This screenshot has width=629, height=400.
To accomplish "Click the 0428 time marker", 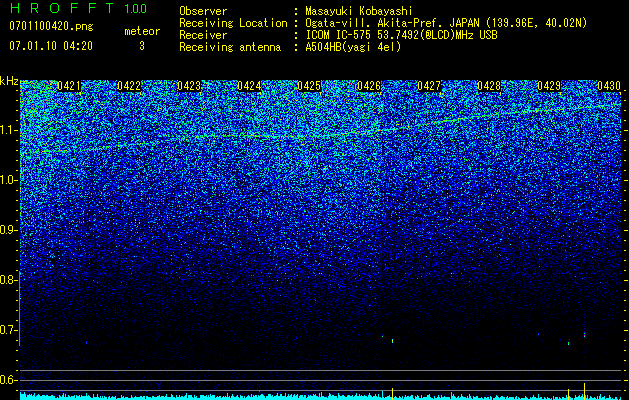I will 489,86.
